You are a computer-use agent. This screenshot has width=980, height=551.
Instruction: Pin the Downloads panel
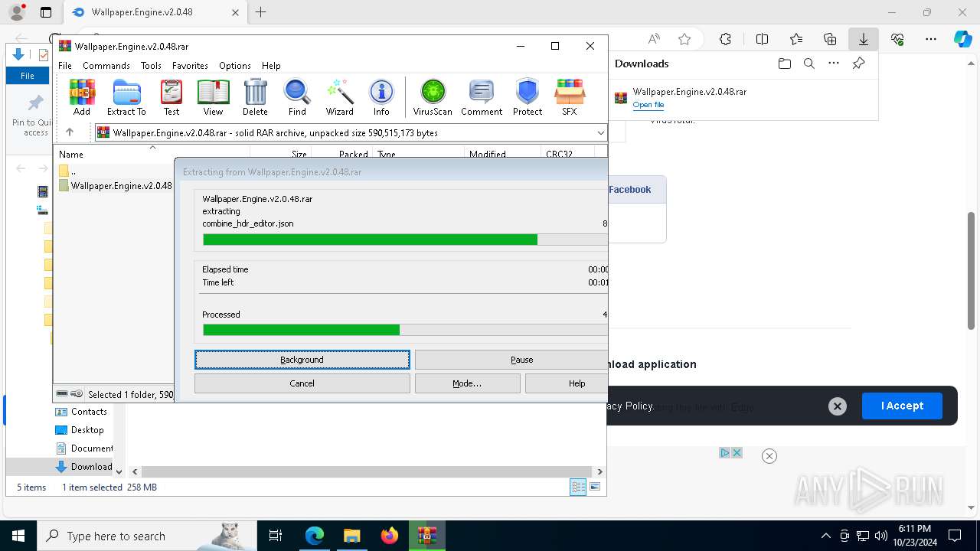pos(858,64)
